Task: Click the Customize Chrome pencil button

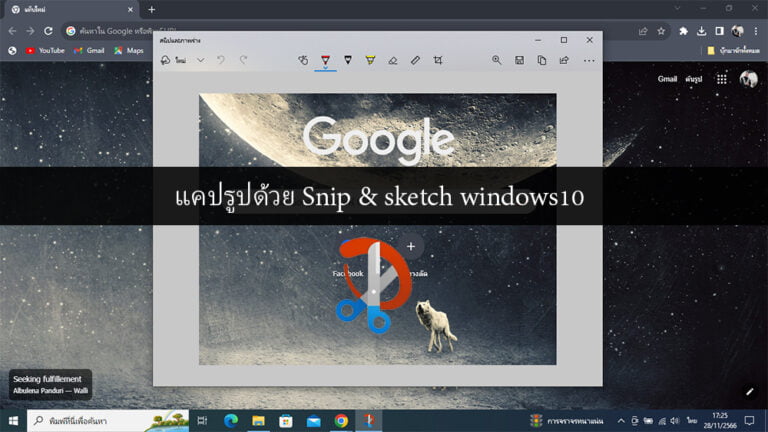Action: coord(749,391)
